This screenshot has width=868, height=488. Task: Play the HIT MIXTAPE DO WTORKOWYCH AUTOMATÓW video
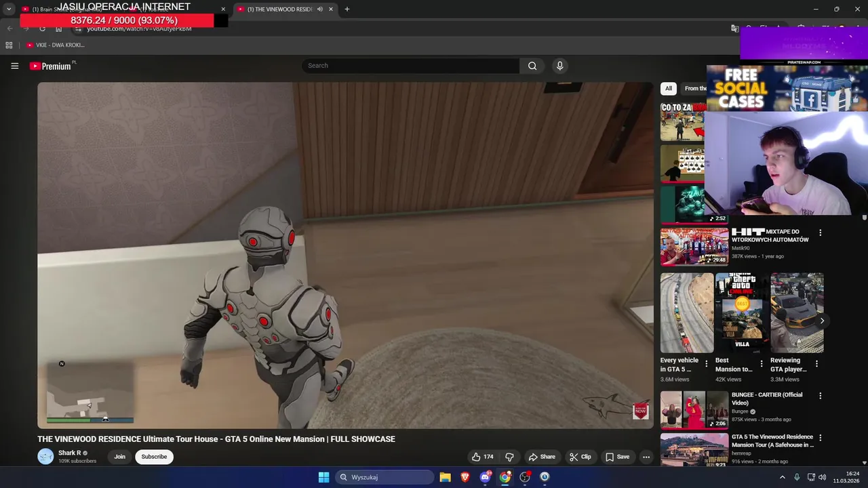click(694, 247)
